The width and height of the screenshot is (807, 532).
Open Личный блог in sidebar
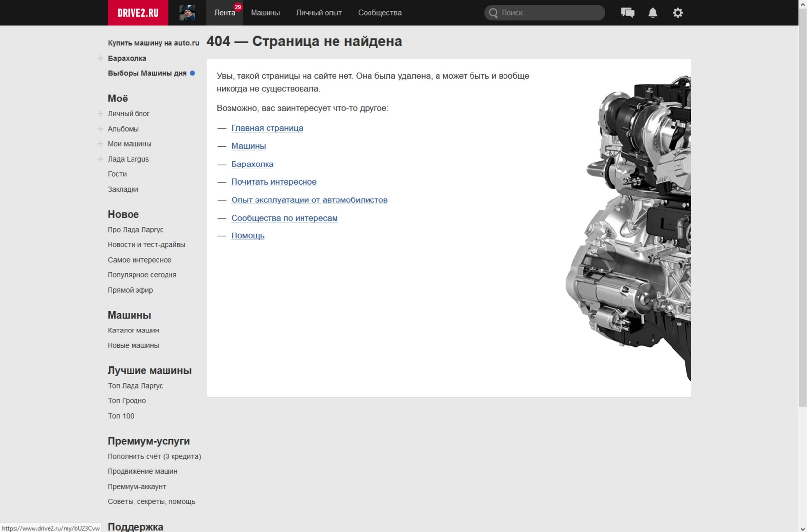click(129, 114)
